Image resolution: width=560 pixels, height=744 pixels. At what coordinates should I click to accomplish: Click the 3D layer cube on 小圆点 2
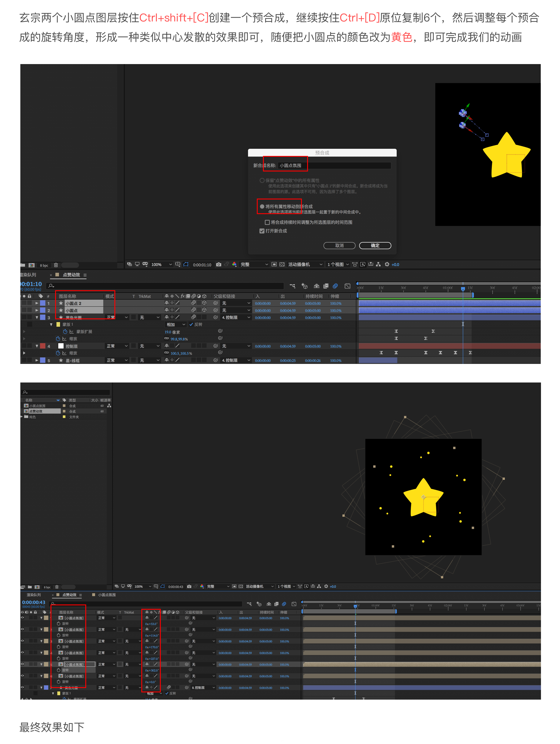(204, 303)
